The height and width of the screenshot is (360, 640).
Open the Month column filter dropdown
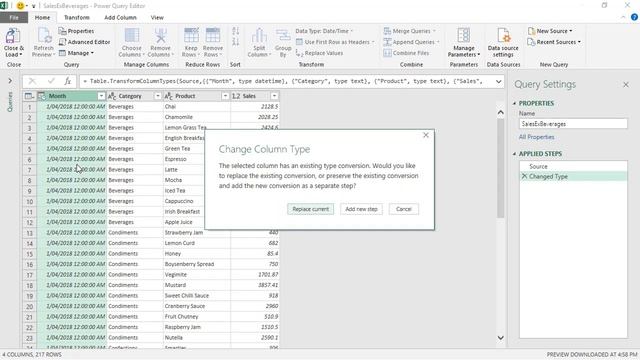click(101, 96)
